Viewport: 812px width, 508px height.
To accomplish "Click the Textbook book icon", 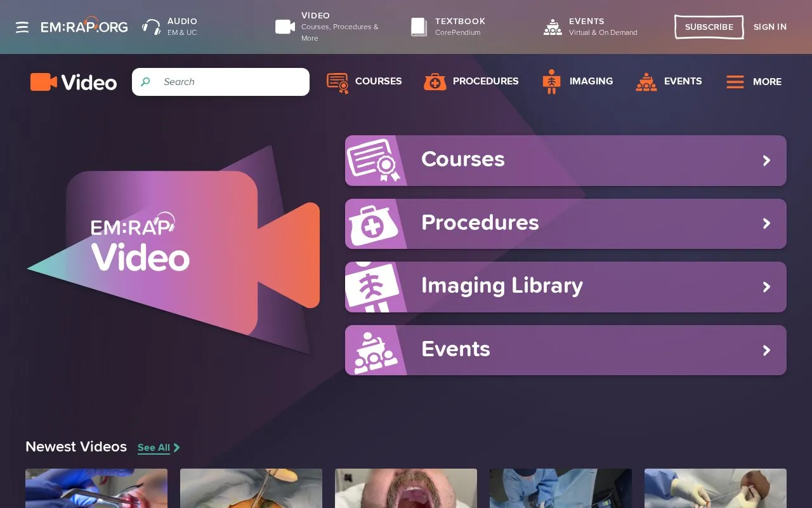I will (419, 27).
